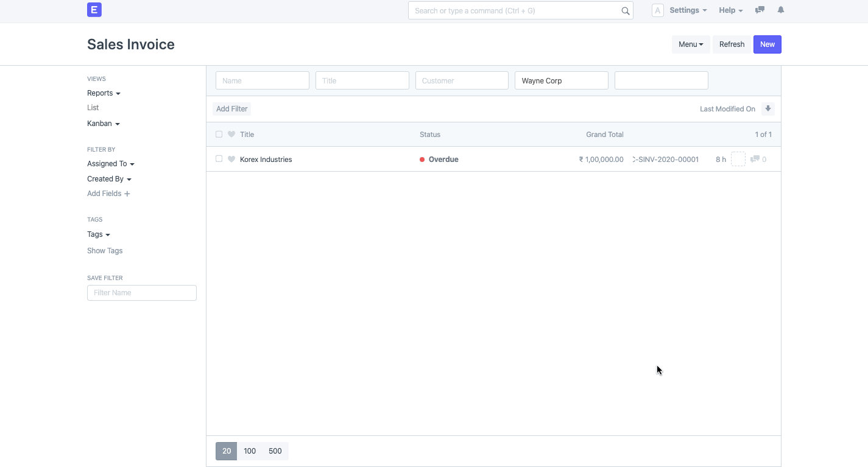868x467 pixels.
Task: Select all invoices with the header checkbox
Action: pos(219,134)
